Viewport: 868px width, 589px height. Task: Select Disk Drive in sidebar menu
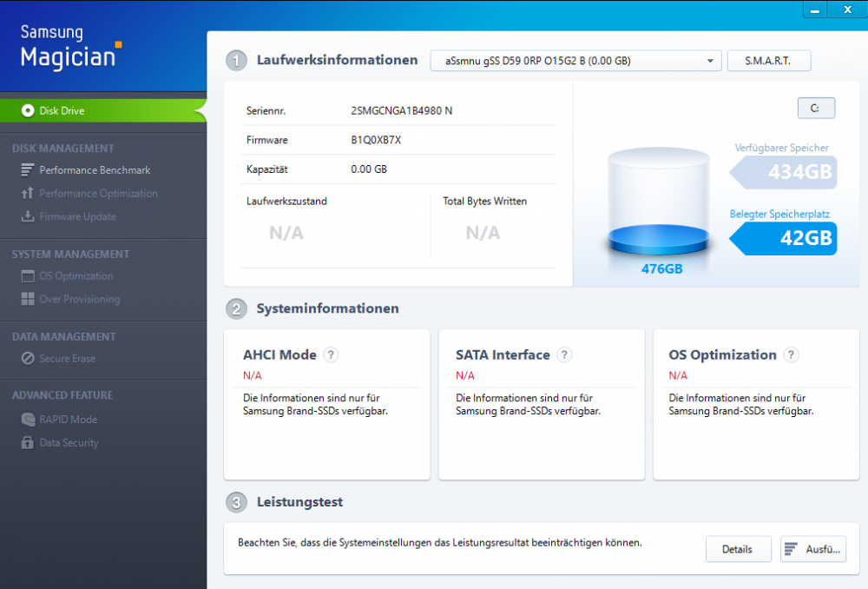click(x=62, y=110)
